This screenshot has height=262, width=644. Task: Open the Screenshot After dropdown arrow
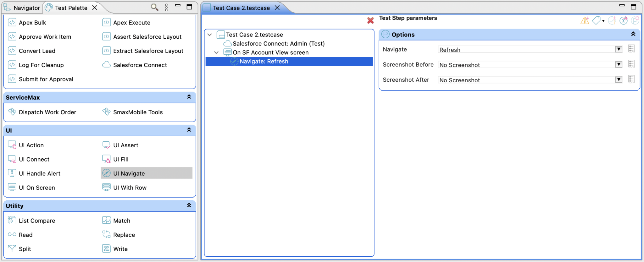(619, 79)
